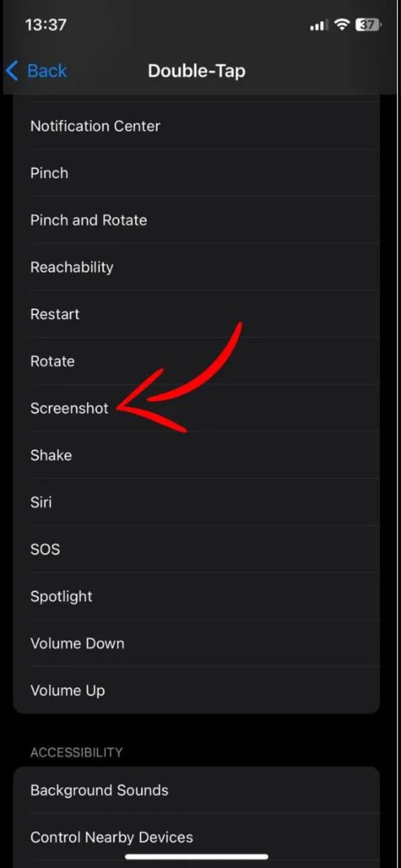Tap the battery level indicator
This screenshot has height=868, width=401.
click(x=368, y=25)
